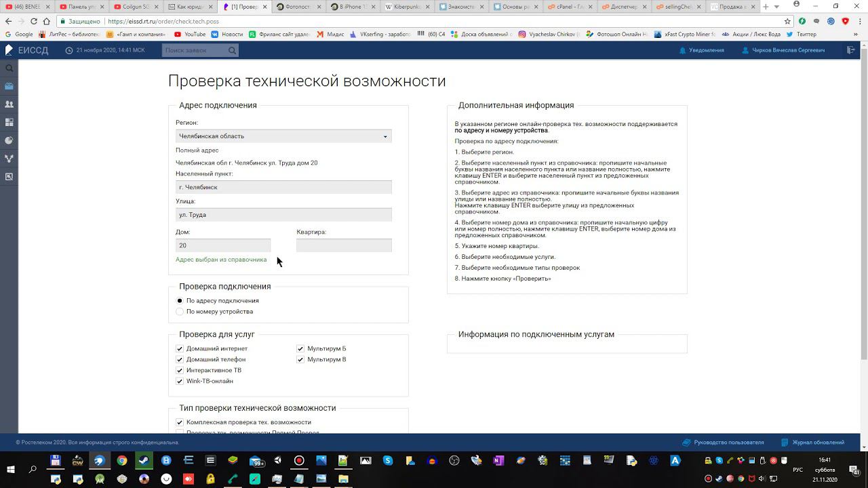Toggle Комплексная проверка тех. возможности checkbox
Viewport: 868px width, 488px height.
click(180, 422)
